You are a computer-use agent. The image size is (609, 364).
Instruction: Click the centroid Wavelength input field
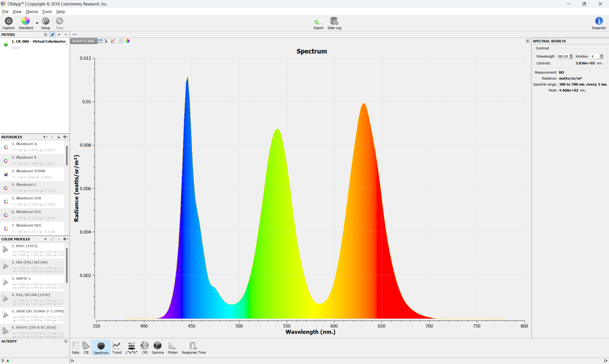[x=562, y=56]
